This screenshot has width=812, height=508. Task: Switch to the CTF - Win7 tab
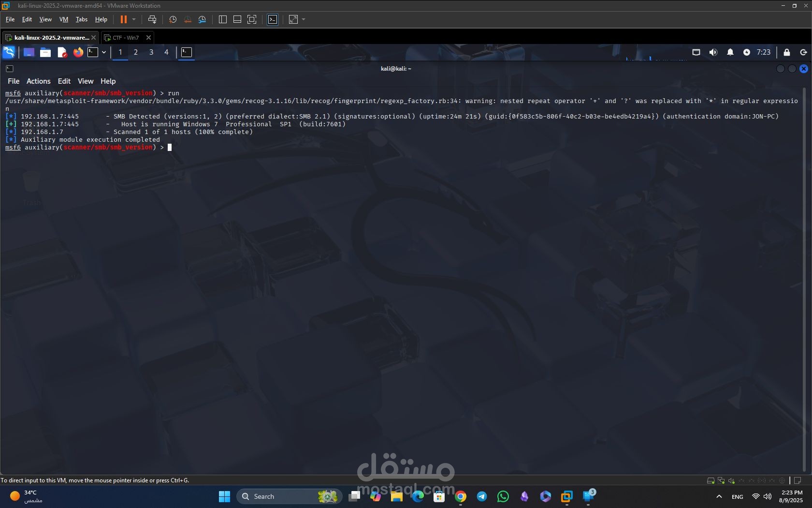(126, 38)
